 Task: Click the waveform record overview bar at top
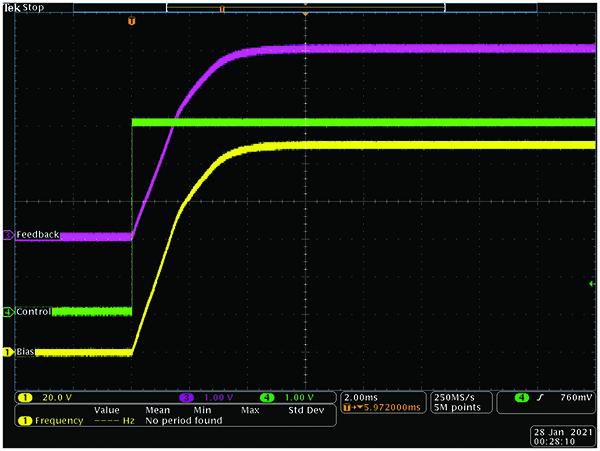(305, 6)
